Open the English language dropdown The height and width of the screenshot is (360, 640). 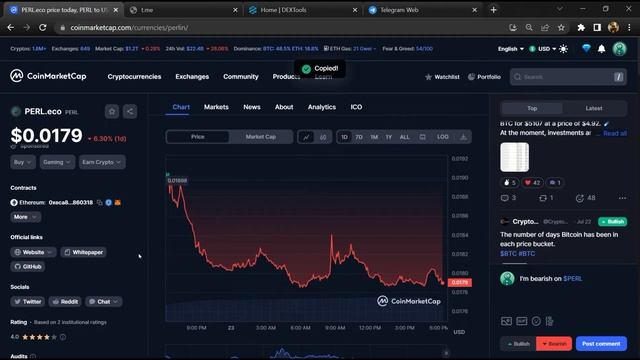coord(511,49)
